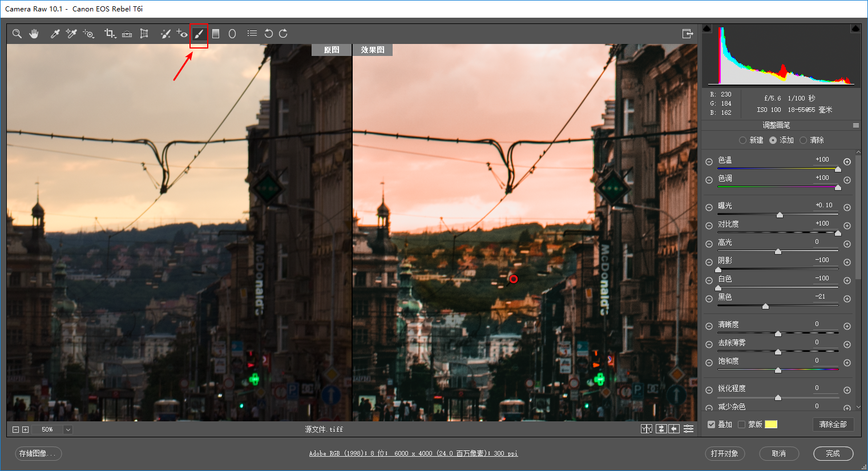Swap before and after settings icon

661,429
